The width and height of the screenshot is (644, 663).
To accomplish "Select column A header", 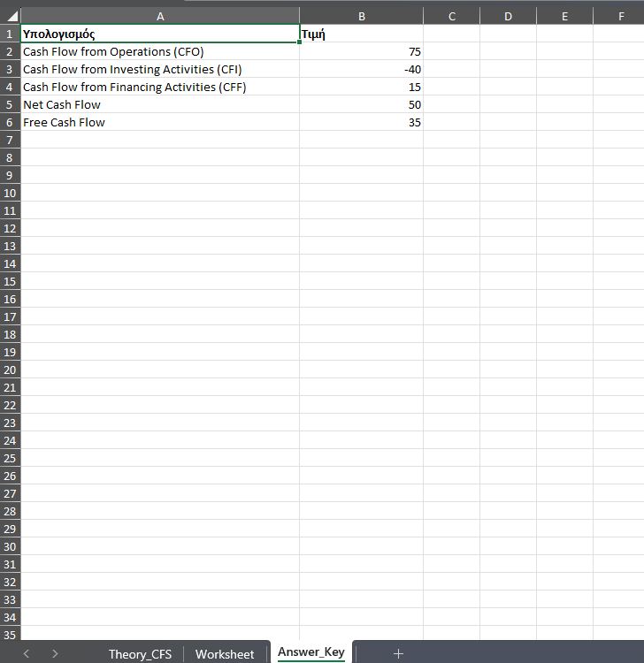I will [159, 16].
